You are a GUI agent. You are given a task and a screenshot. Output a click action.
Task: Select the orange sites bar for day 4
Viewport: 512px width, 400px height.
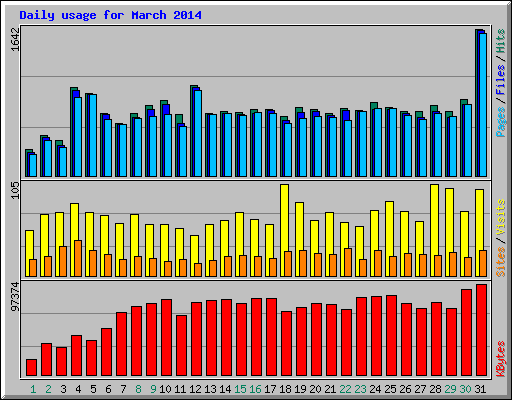[78, 258]
